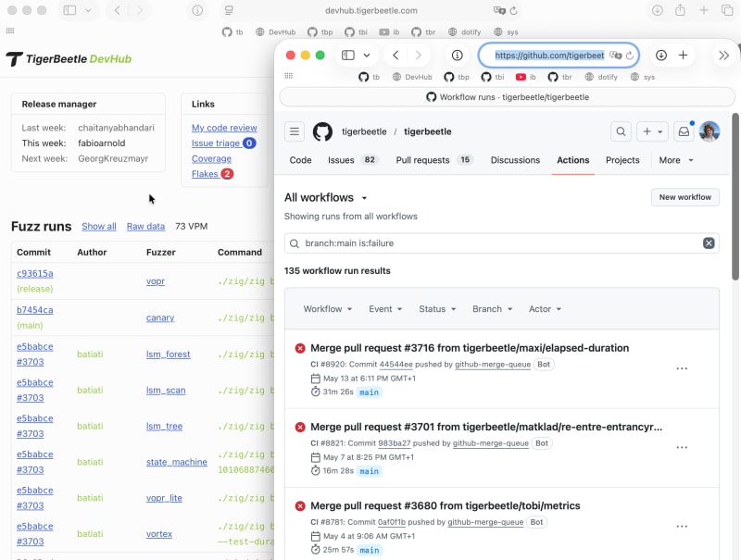This screenshot has height=560, width=741.
Task: Open failed run for pull request #3716
Action: click(470, 348)
